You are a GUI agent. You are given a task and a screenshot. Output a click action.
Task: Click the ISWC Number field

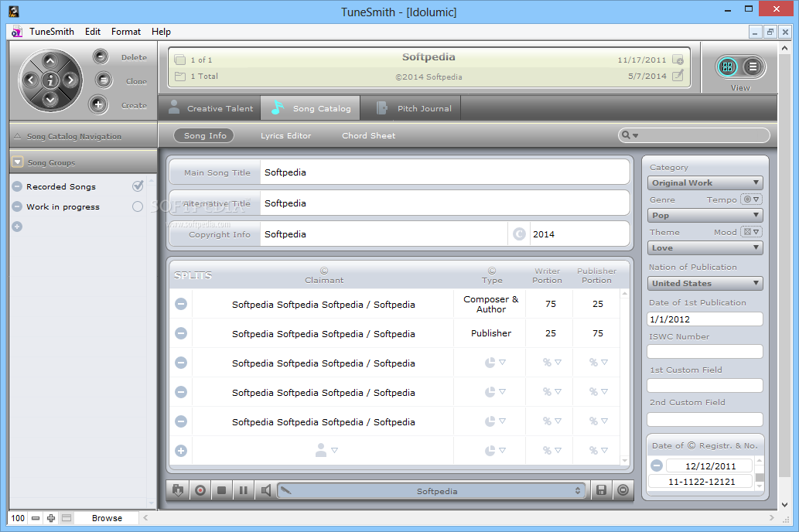tap(705, 352)
